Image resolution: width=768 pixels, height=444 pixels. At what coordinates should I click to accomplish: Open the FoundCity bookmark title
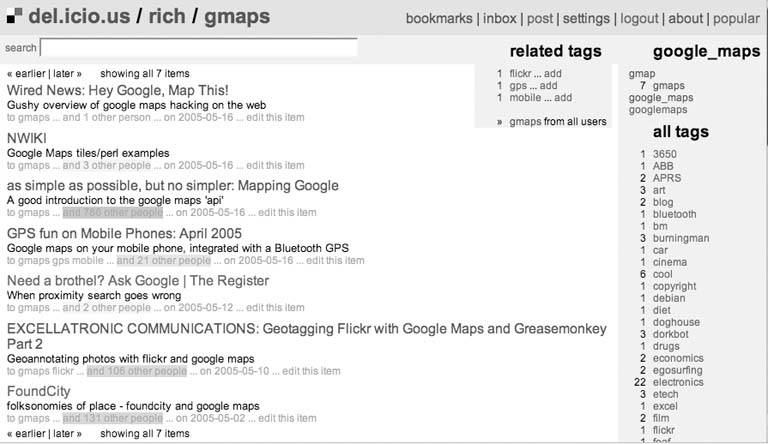[x=39, y=391]
